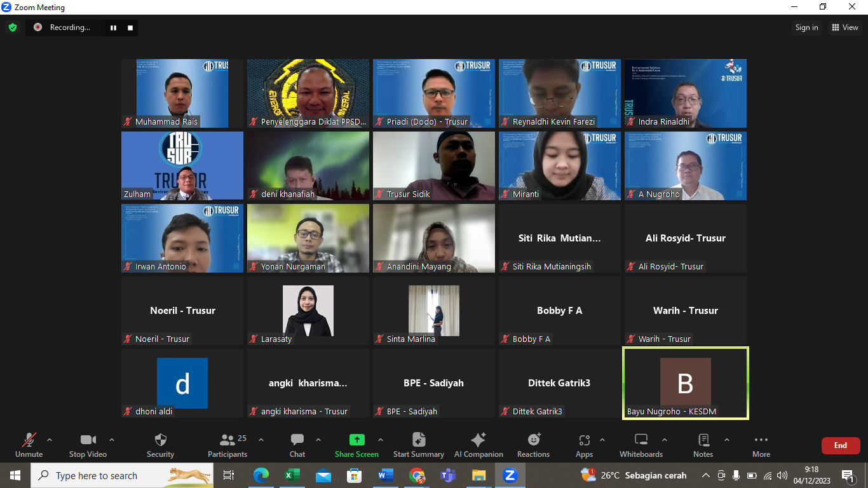Viewport: 868px width, 488px height.
Task: Open Task View in the taskbar
Action: click(229, 475)
